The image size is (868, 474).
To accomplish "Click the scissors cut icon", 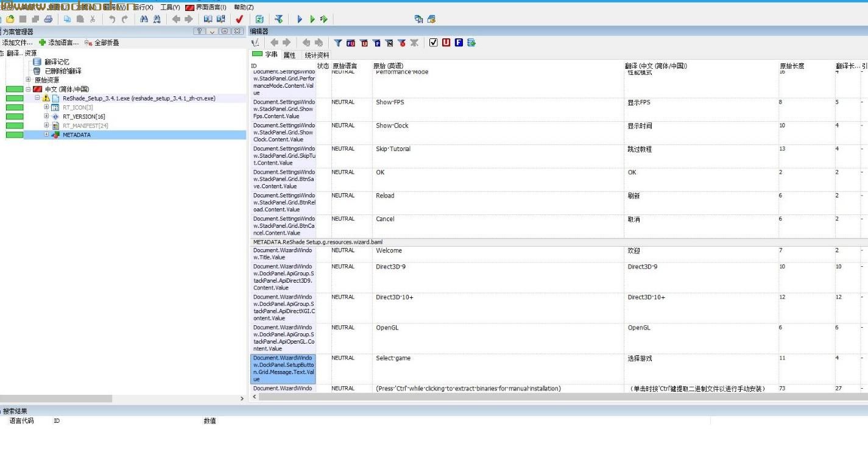I will (x=93, y=19).
